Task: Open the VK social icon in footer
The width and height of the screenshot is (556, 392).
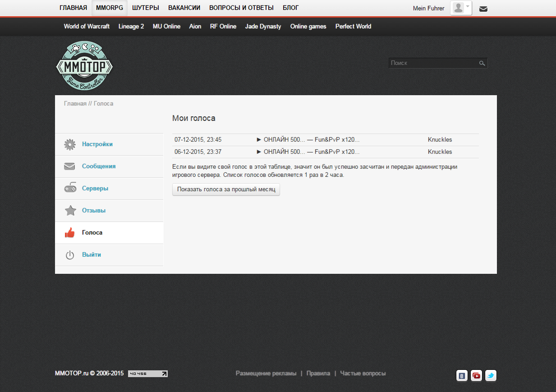Action: click(462, 375)
